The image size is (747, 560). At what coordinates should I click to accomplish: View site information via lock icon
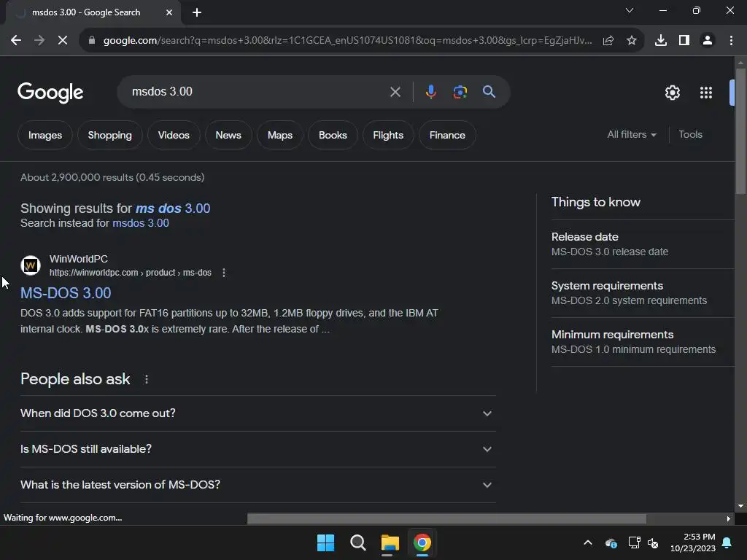pyautogui.click(x=92, y=41)
